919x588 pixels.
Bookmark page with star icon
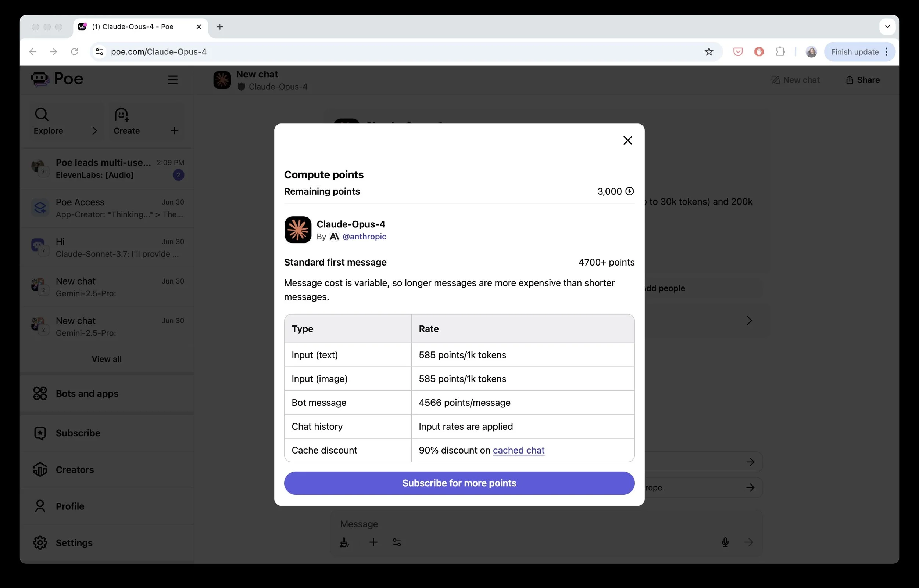(709, 52)
